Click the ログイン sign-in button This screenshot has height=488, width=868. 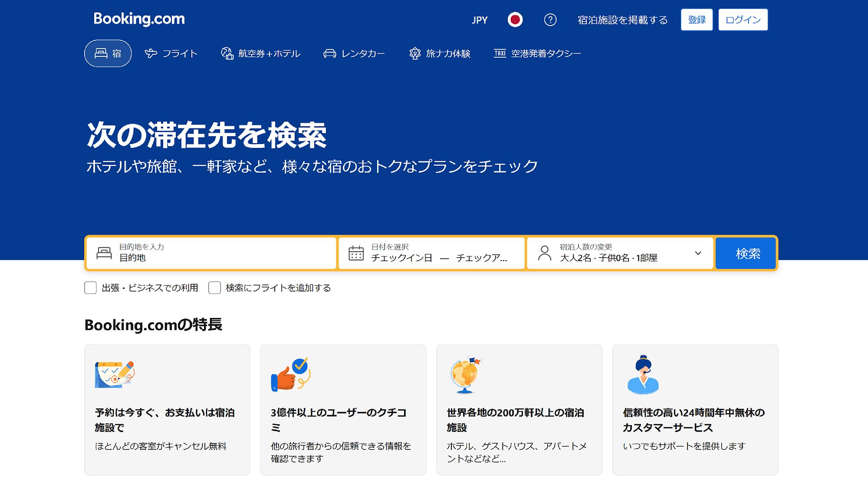click(x=743, y=20)
